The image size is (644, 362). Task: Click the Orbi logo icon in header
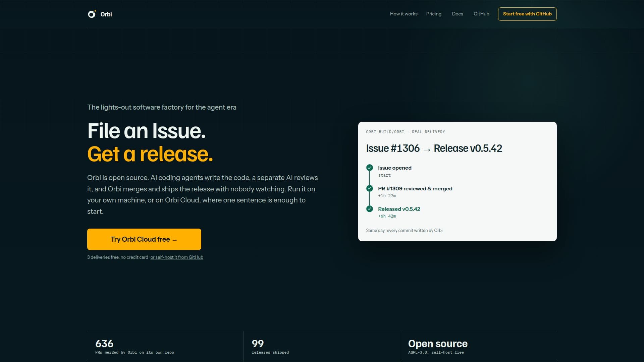coord(92,14)
